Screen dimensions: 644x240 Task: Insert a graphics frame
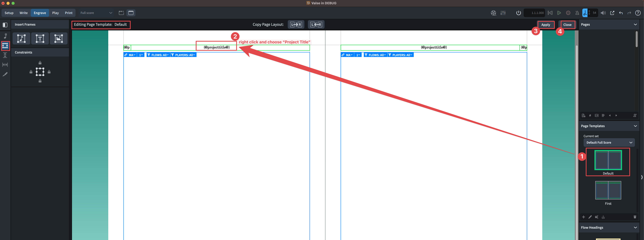click(x=59, y=38)
